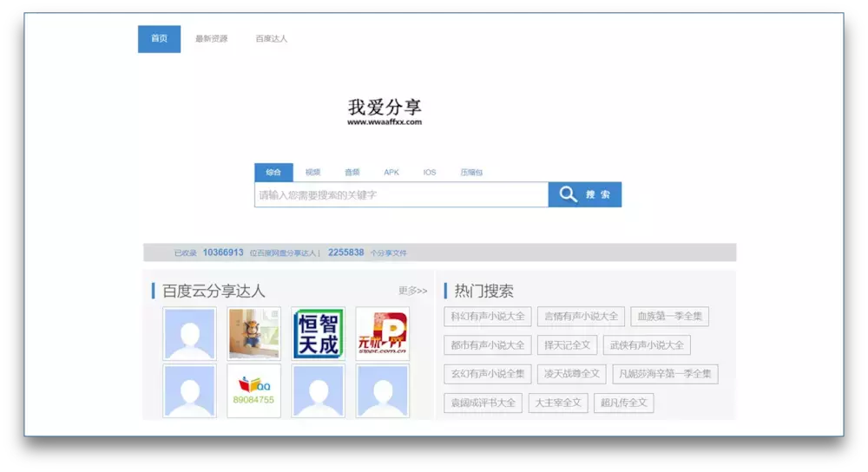Viewport: 868px width, 472px height.
Task: Go to the 首页 home tab
Action: click(x=159, y=39)
